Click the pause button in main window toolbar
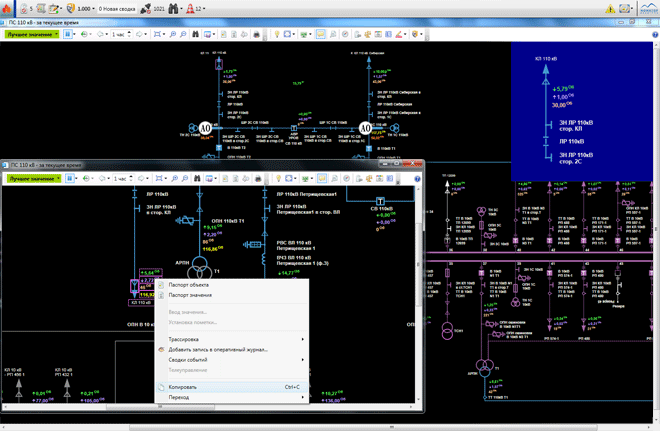 coord(68,34)
